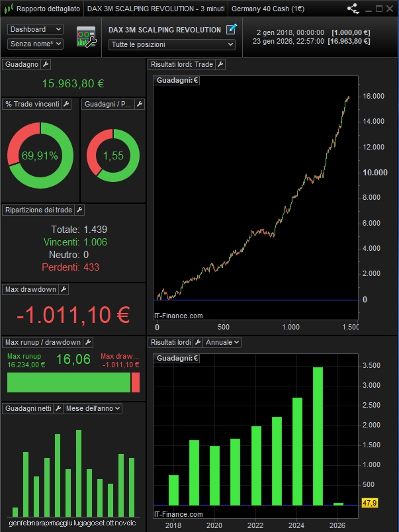Screen dimensions: 399x532
Task: Open the dashboard configuration wrench-chart icon
Action: point(86,37)
